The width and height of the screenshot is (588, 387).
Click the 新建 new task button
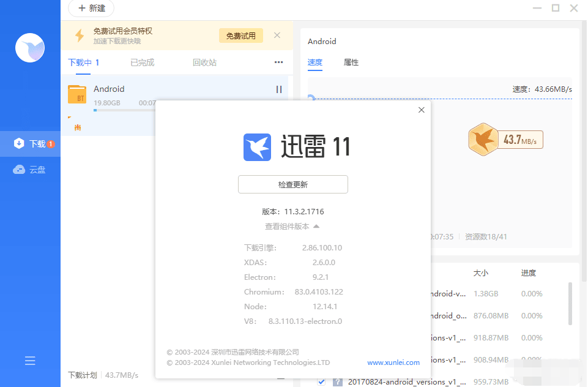coord(92,8)
